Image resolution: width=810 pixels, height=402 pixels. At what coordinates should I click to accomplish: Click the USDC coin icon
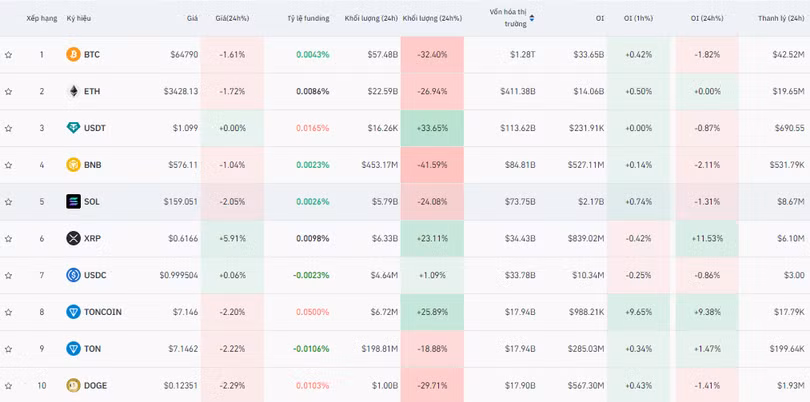(x=73, y=275)
